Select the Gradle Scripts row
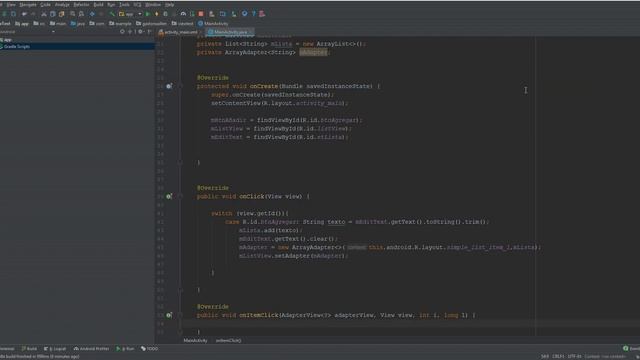The width and height of the screenshot is (640, 360). (77, 47)
